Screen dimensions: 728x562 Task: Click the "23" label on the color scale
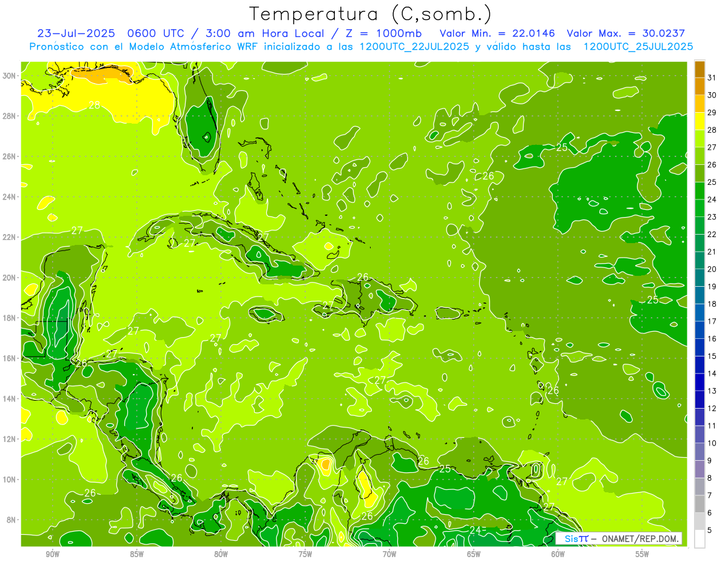pos(712,217)
